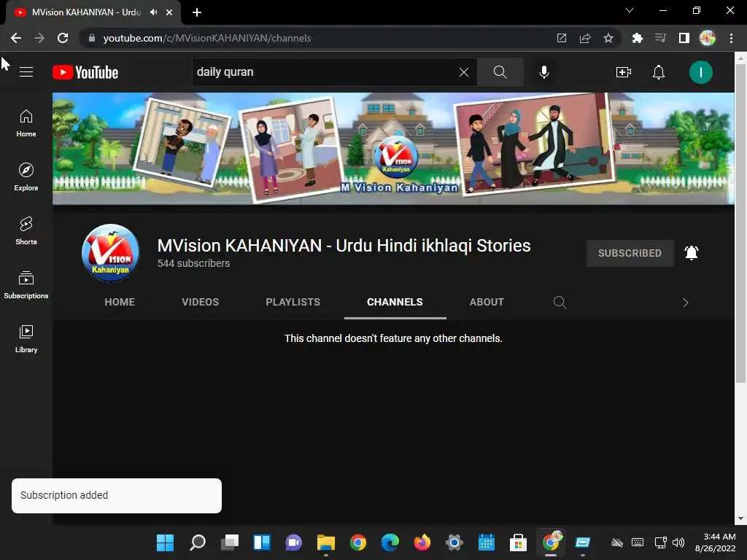Click the search magnifier button
This screenshot has width=747, height=560.
tap(500, 72)
